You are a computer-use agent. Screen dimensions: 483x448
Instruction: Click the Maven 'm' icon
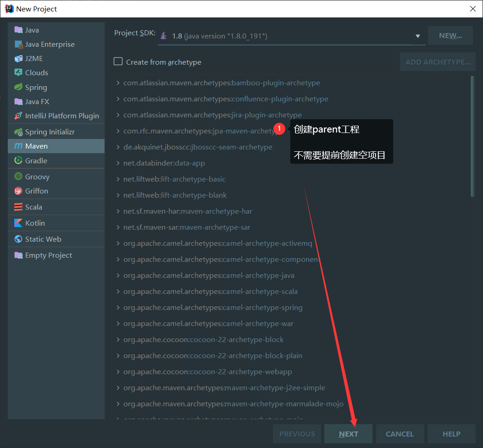18,146
